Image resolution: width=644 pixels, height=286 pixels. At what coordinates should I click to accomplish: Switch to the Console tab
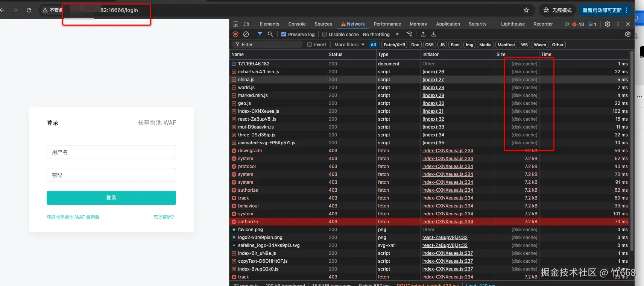(x=297, y=24)
